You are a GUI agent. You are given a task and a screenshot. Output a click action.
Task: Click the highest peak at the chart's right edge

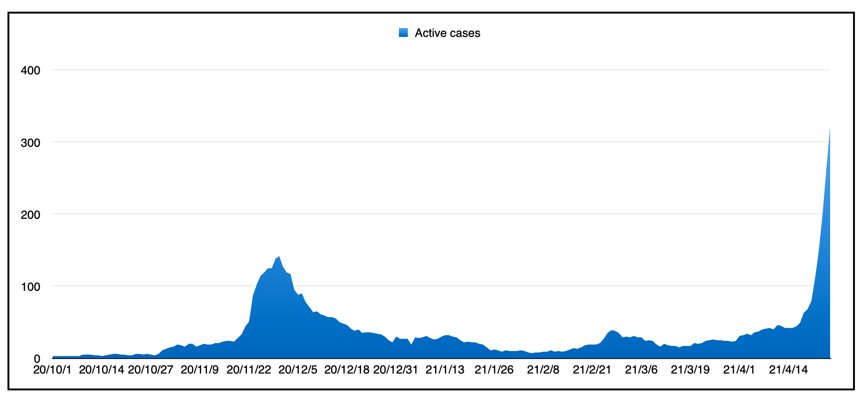(x=829, y=129)
